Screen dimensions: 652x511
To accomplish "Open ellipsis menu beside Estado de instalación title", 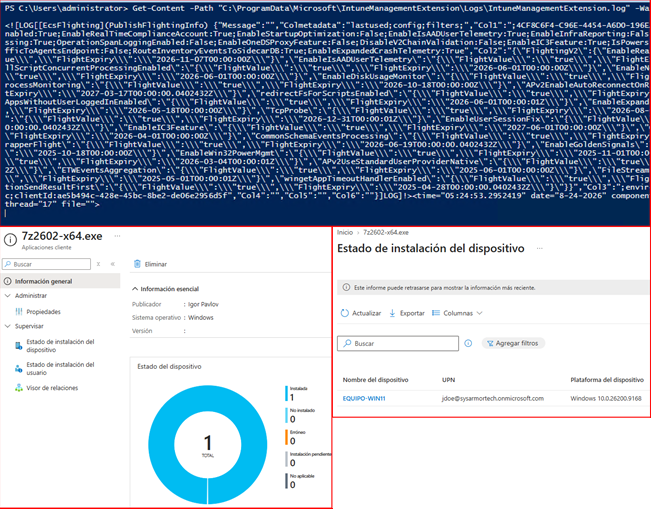I will coord(539,248).
